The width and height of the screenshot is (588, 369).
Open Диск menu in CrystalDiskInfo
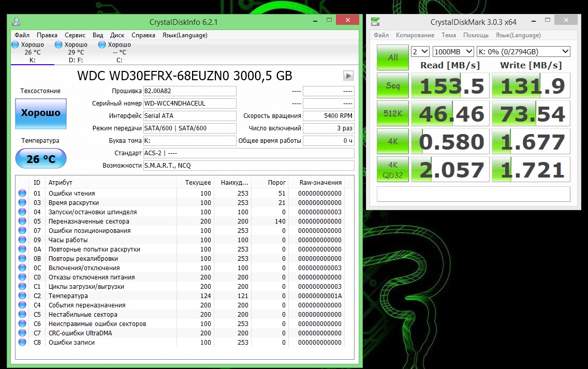click(117, 35)
